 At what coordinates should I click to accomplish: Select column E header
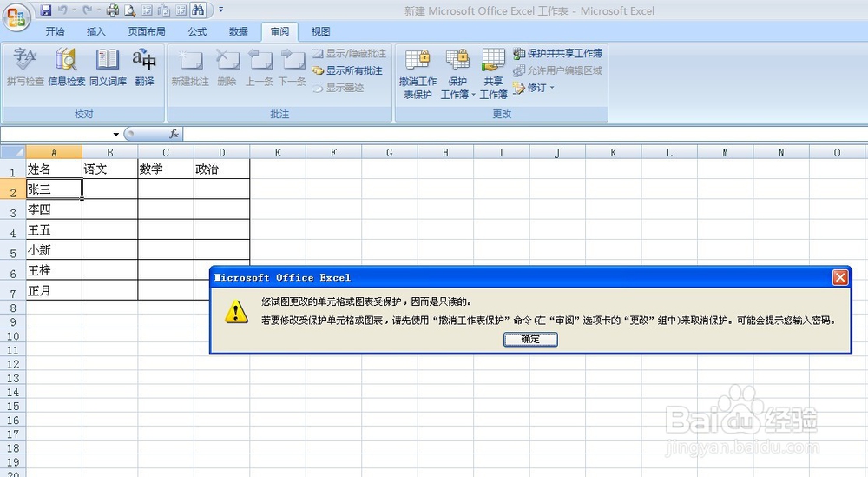coord(278,152)
